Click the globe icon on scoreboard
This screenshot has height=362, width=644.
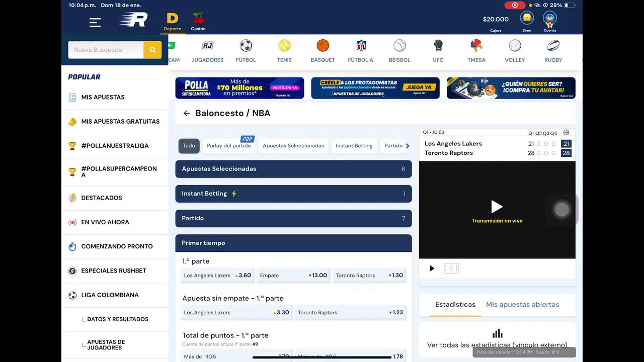click(x=567, y=133)
